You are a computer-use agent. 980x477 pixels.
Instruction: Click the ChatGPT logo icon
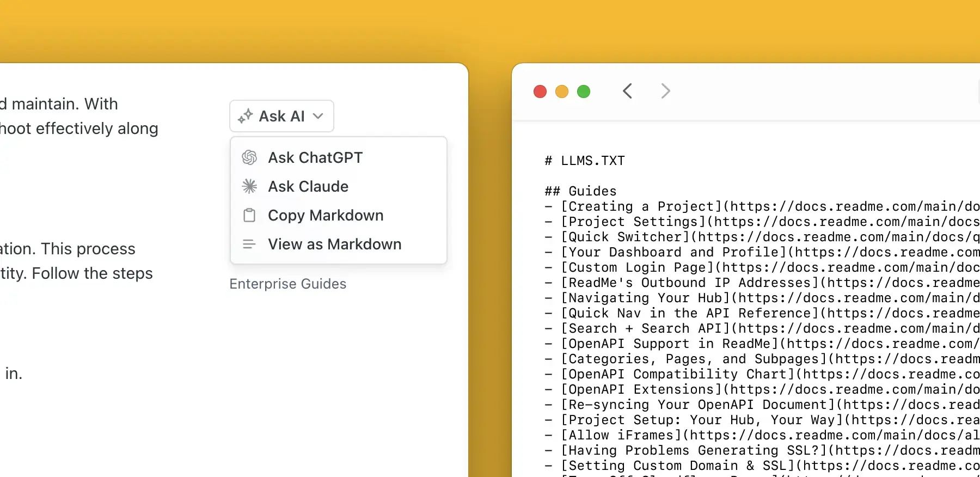(x=249, y=157)
